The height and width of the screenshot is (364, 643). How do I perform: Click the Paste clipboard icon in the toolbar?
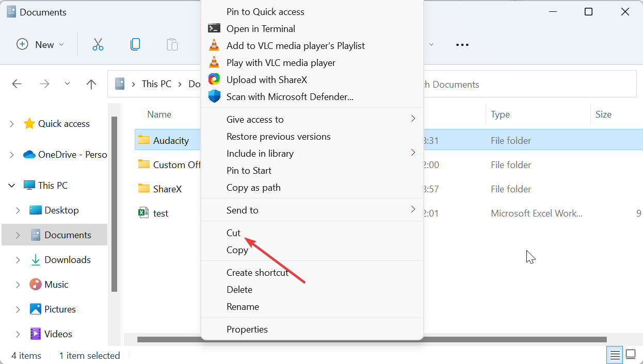(172, 44)
